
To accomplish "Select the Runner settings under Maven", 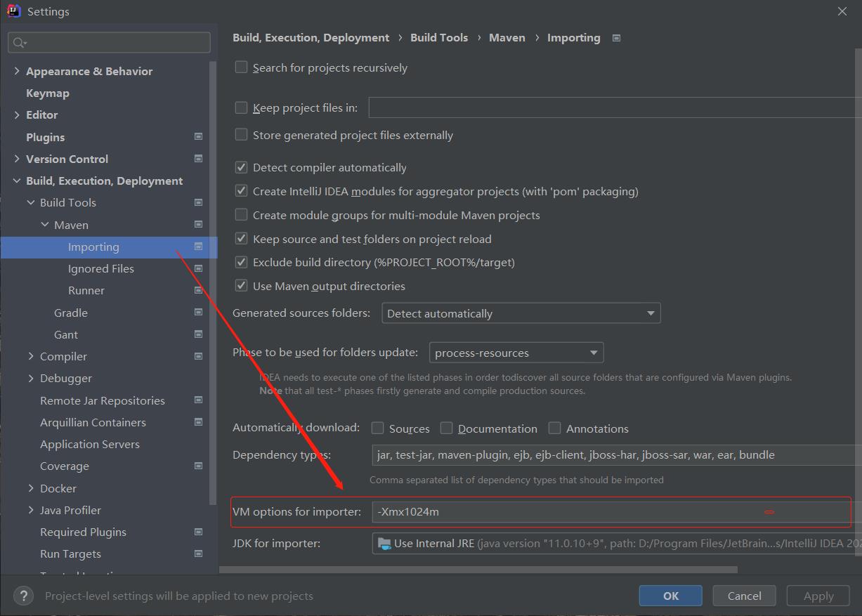I will point(86,290).
